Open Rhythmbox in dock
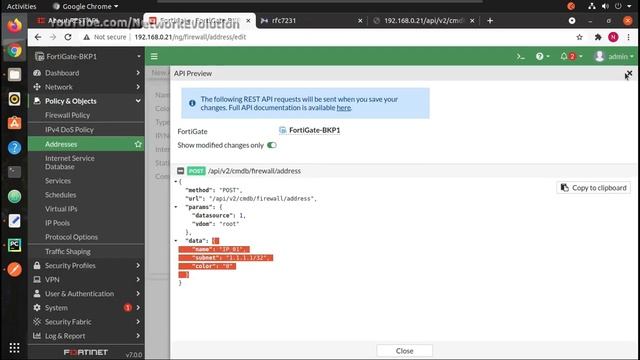This screenshot has height=360, width=640. [x=14, y=99]
